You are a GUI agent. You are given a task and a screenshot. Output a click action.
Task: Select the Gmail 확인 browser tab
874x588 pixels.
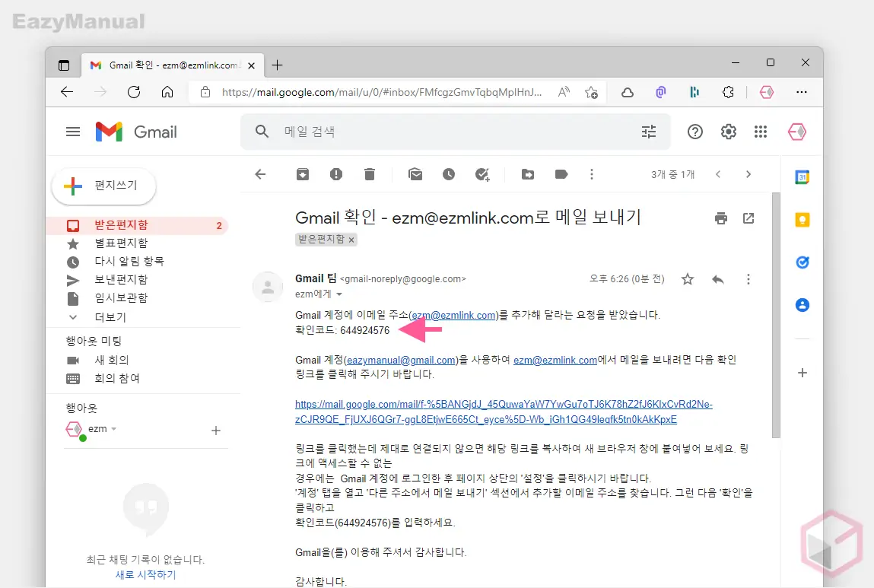[x=172, y=65]
